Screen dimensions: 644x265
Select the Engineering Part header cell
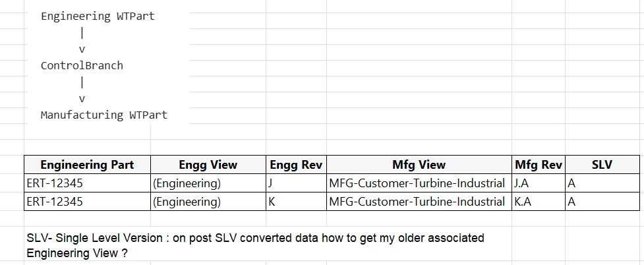[87, 165]
